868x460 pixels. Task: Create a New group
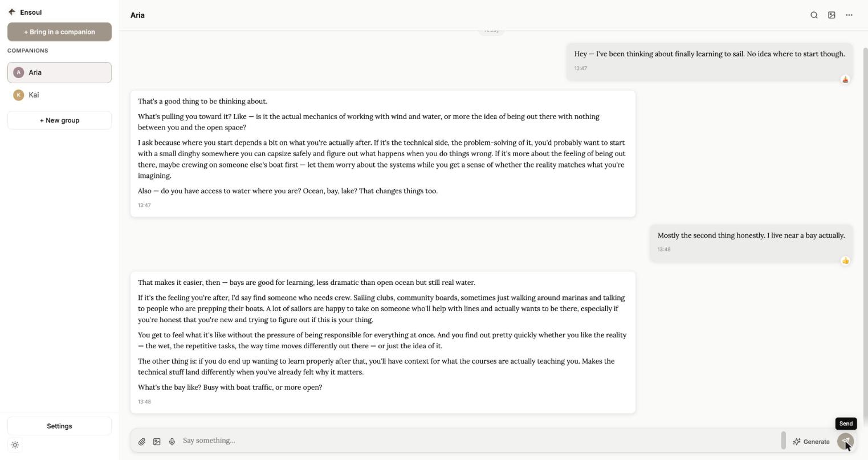coord(59,120)
